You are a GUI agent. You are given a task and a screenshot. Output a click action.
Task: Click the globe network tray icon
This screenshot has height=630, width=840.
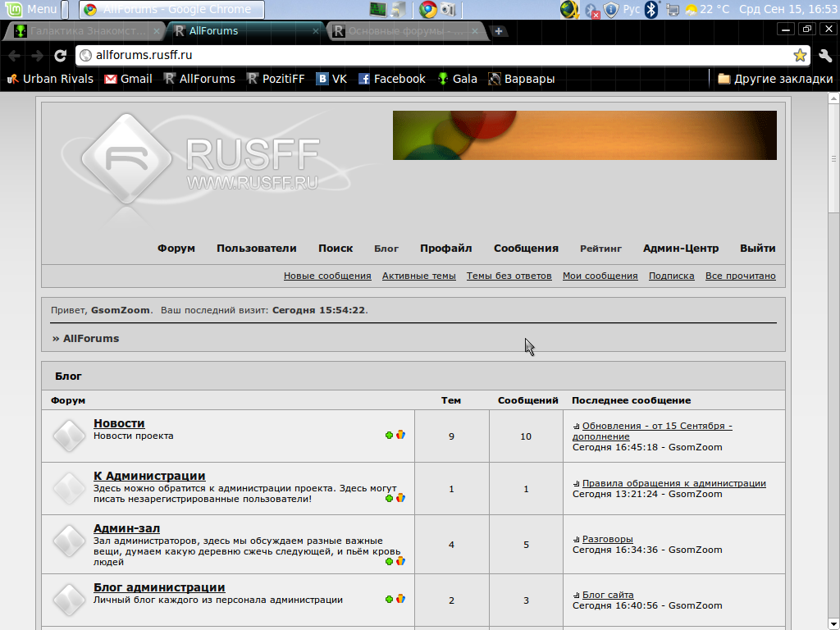(x=569, y=9)
